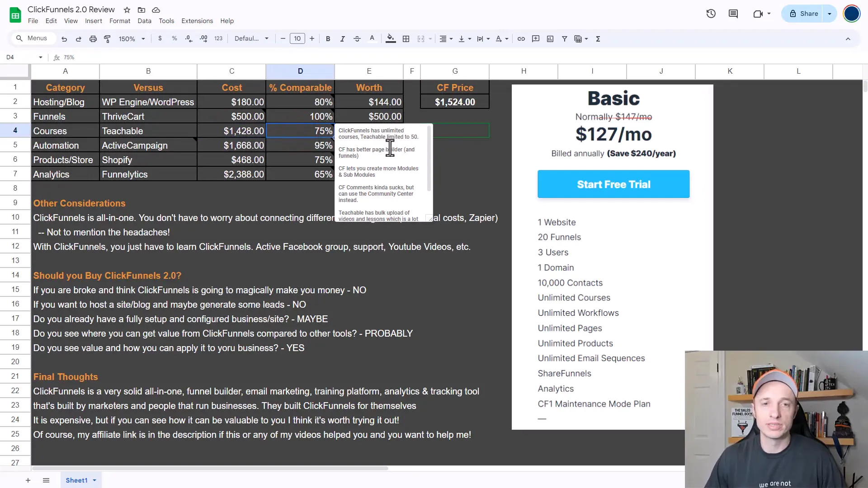This screenshot has height=488, width=868.
Task: Toggle italic formatting
Action: coord(343,39)
